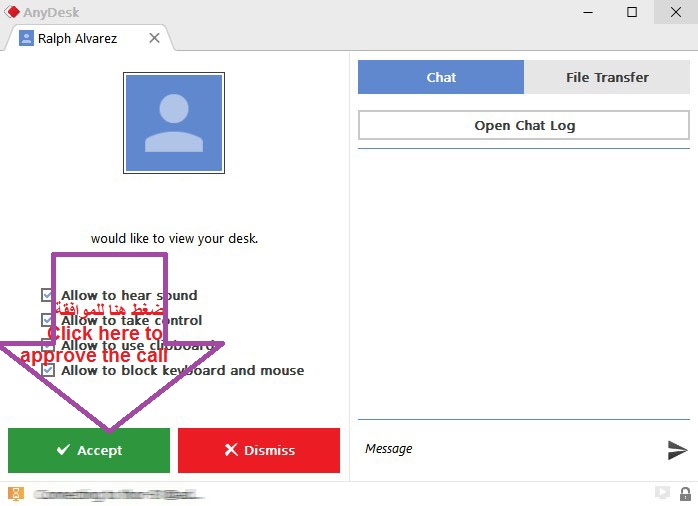Click 'would like to view your desk.' text
Viewport: 698px width, 506px height.
pos(174,239)
